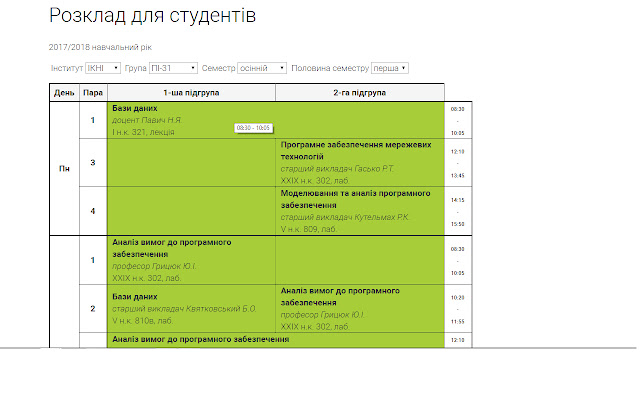
Task: Click the День column header
Action: click(x=64, y=93)
